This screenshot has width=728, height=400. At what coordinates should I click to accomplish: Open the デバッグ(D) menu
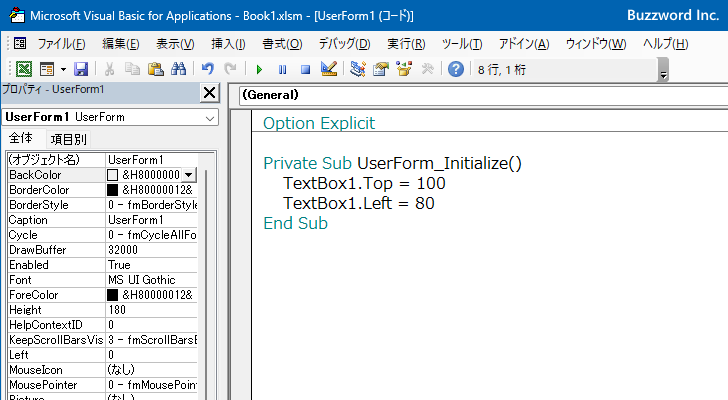pyautogui.click(x=344, y=44)
